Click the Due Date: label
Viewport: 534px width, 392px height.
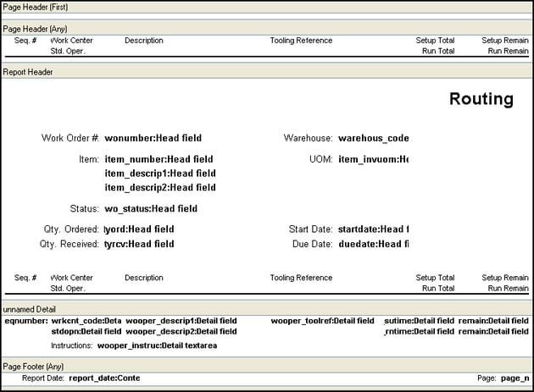coord(312,244)
